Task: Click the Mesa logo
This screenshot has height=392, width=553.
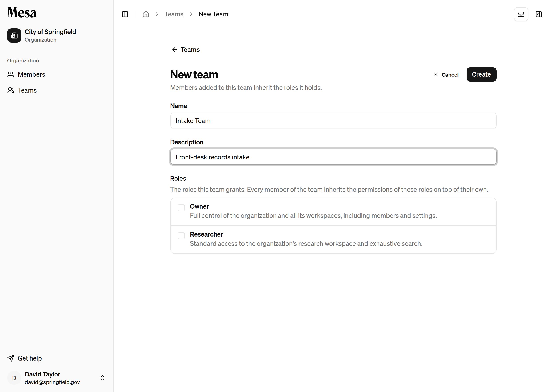Action: coord(22,13)
